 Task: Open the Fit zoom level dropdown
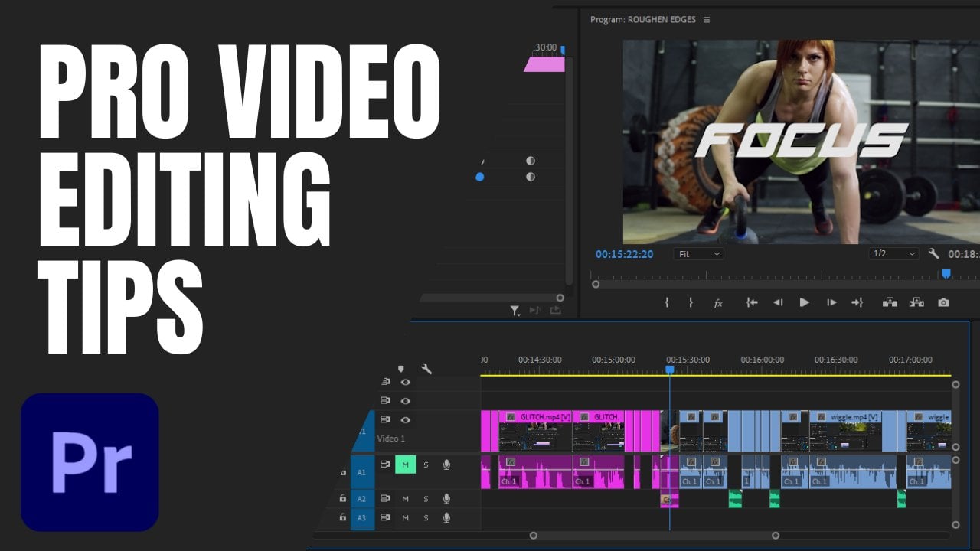point(699,254)
